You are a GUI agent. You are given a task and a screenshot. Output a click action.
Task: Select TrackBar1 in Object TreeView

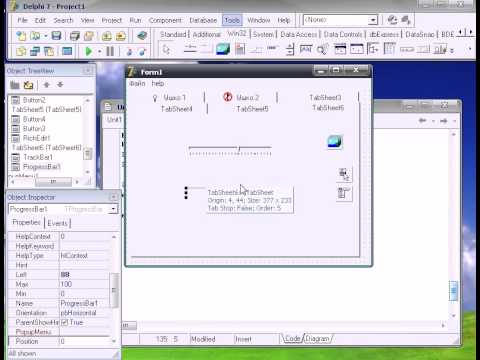coord(38,157)
